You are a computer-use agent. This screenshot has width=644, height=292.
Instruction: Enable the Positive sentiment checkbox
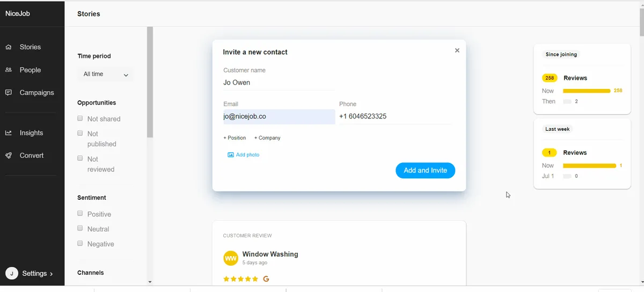tap(80, 213)
